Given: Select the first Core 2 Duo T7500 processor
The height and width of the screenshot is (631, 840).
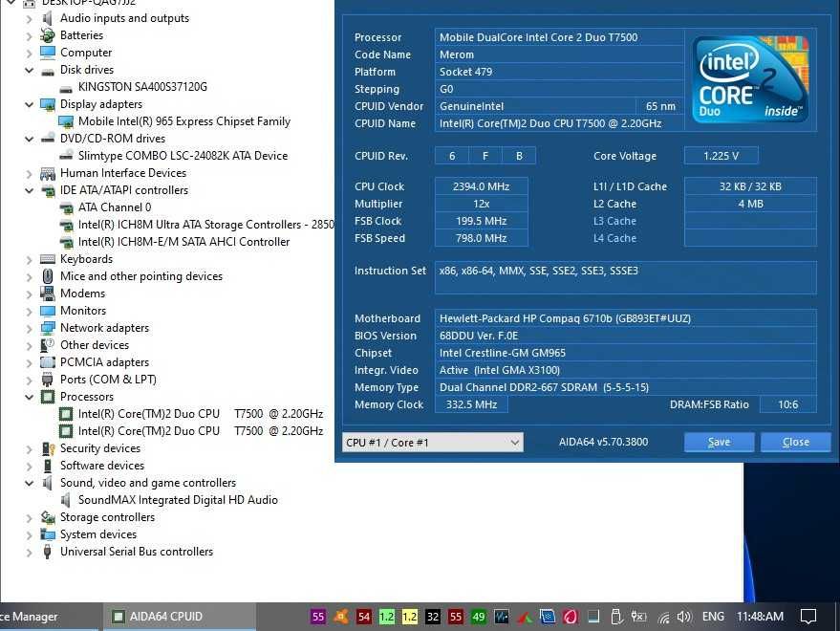Looking at the screenshot, I should pyautogui.click(x=201, y=414).
